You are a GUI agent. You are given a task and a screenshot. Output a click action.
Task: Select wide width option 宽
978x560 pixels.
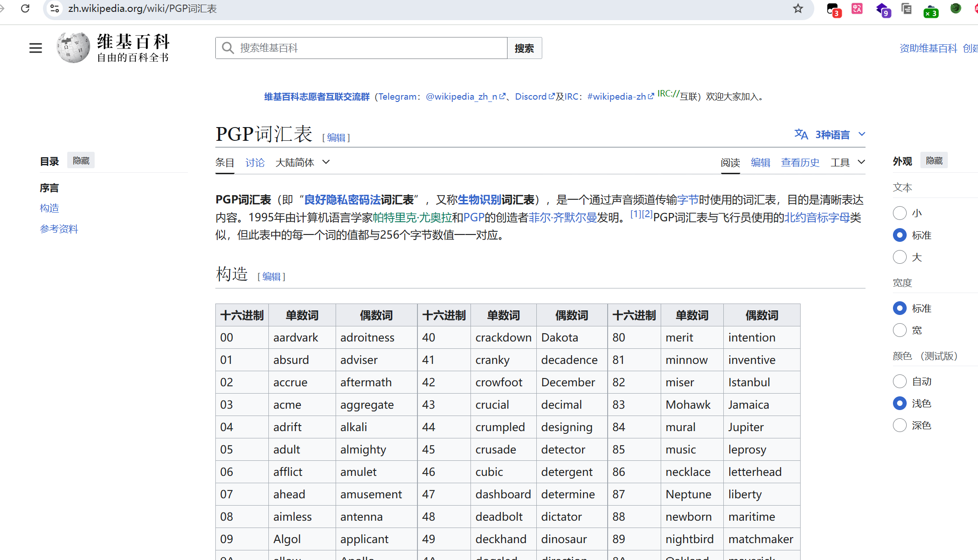click(899, 330)
